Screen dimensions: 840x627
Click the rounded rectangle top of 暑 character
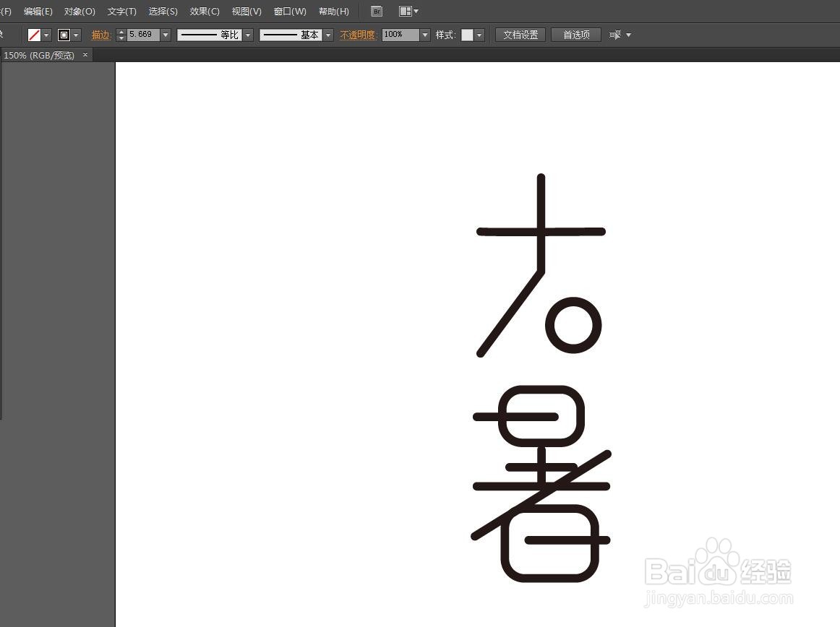(541, 416)
